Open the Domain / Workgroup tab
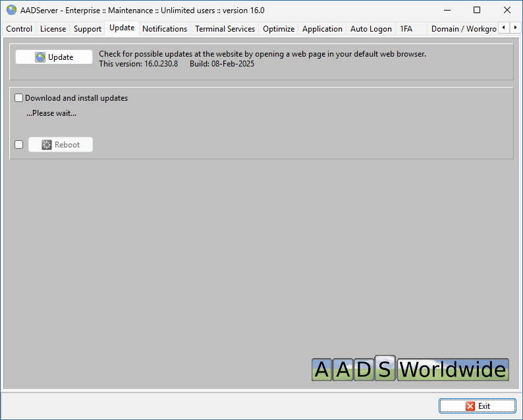 463,29
